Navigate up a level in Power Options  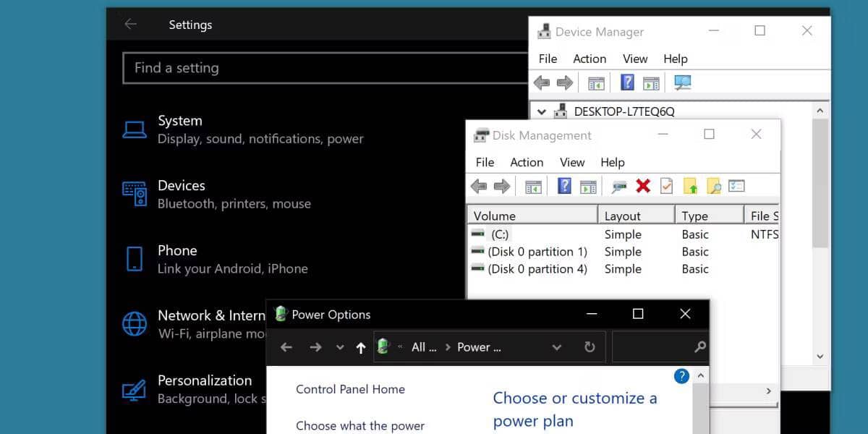(360, 347)
